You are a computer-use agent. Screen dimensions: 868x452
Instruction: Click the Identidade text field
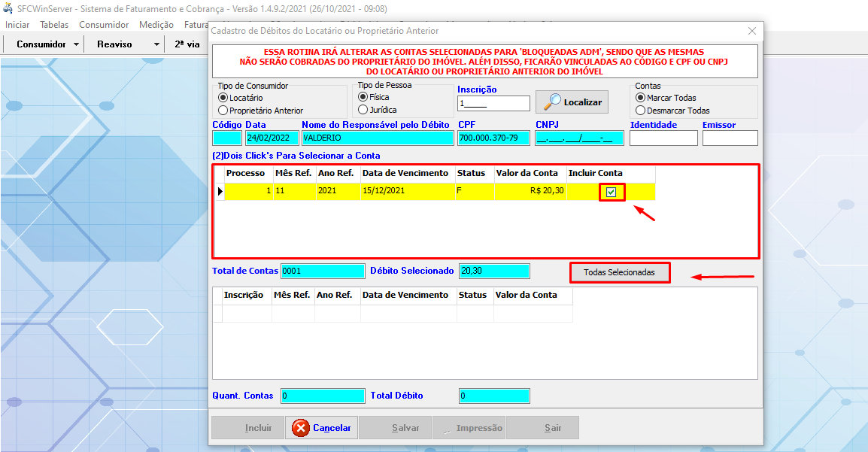663,138
